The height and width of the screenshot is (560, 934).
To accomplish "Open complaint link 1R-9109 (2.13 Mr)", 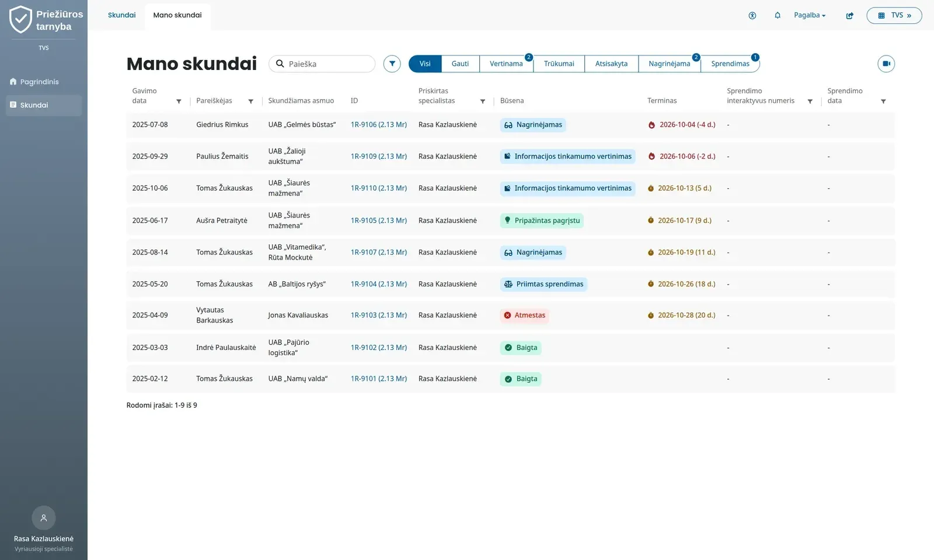I will (x=378, y=156).
